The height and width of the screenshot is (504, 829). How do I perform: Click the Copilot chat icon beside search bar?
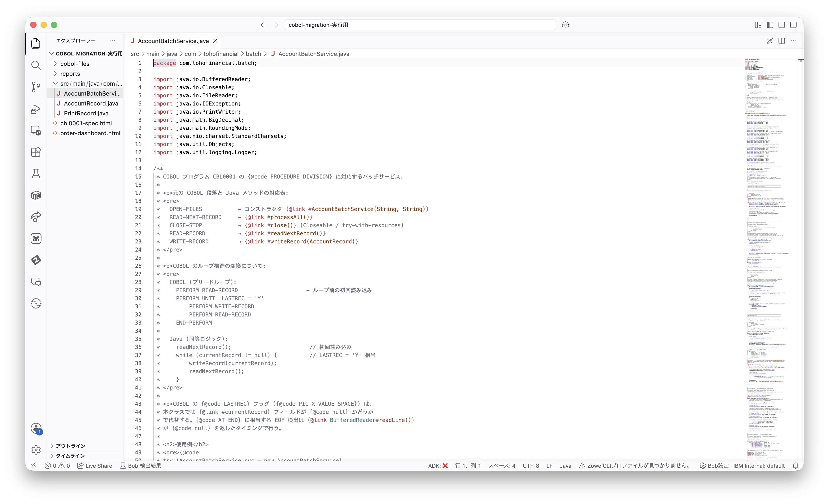[566, 25]
